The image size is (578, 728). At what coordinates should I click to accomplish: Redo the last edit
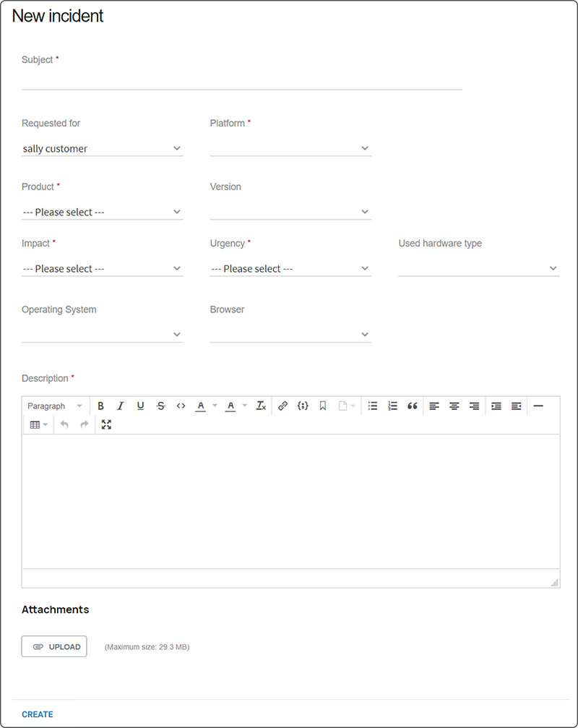[85, 424]
